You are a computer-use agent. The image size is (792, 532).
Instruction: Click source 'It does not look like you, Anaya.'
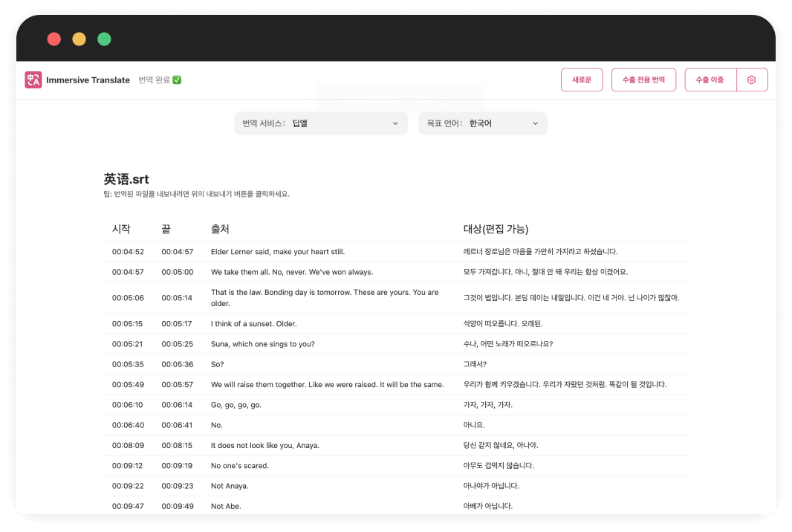point(265,445)
